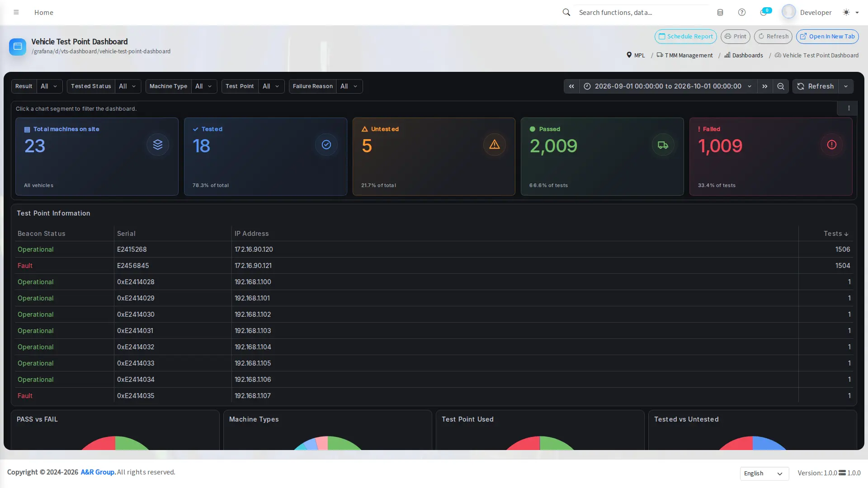Focus the Search functions, data input
Screen dimensions: 868x488
tap(642, 12)
